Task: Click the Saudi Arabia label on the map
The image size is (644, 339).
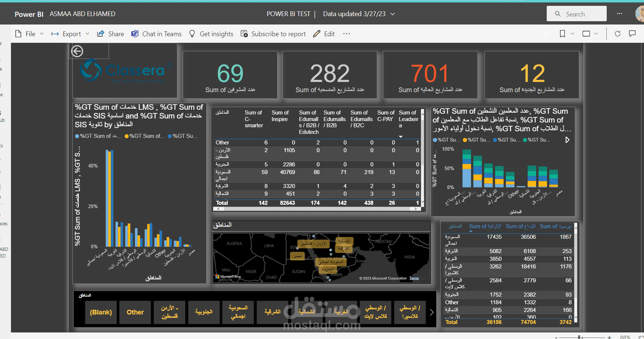Action: click(x=334, y=259)
